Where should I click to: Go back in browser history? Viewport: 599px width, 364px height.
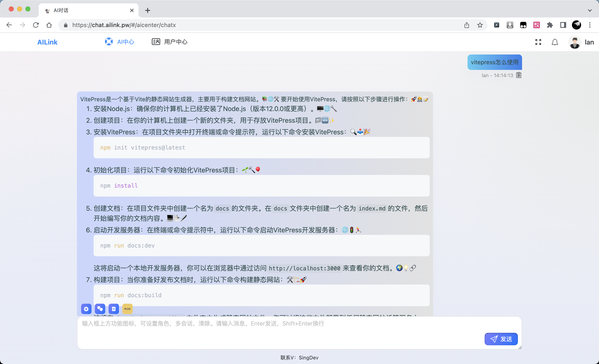(9, 25)
